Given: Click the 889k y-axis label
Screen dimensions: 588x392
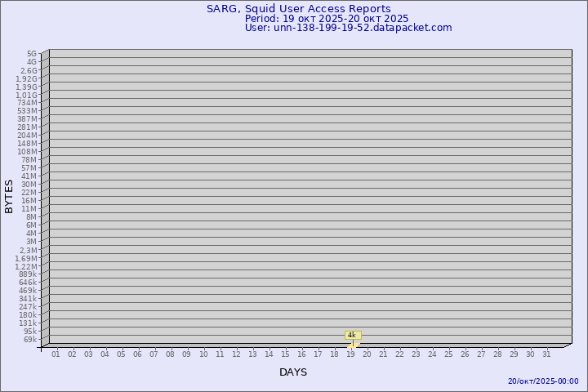Looking at the screenshot, I should [28, 274].
